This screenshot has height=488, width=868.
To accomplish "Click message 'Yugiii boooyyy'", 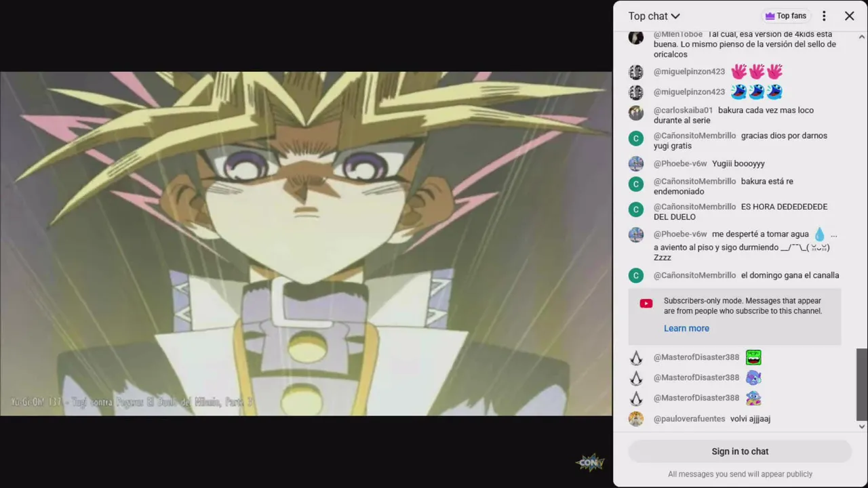I will tap(738, 163).
